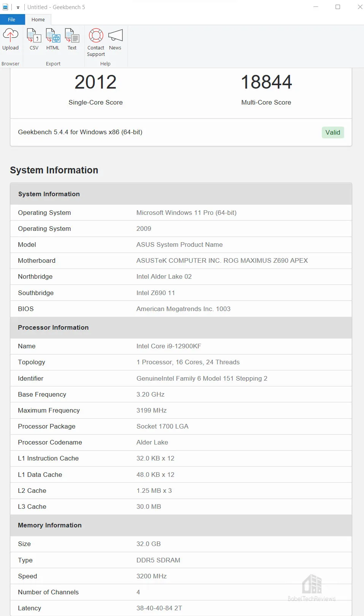Click the 48.0 KB x 12 cache value

155,475
